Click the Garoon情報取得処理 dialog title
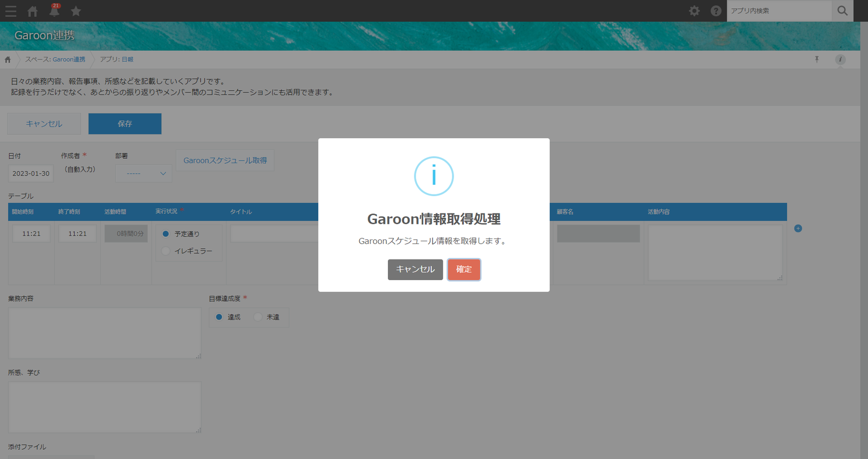The height and width of the screenshot is (459, 868). [x=434, y=219]
